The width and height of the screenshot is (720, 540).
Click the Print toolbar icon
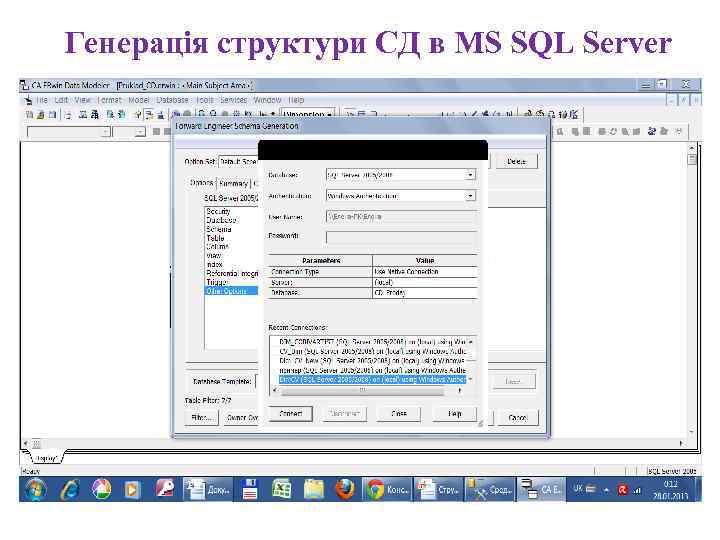coord(68,115)
